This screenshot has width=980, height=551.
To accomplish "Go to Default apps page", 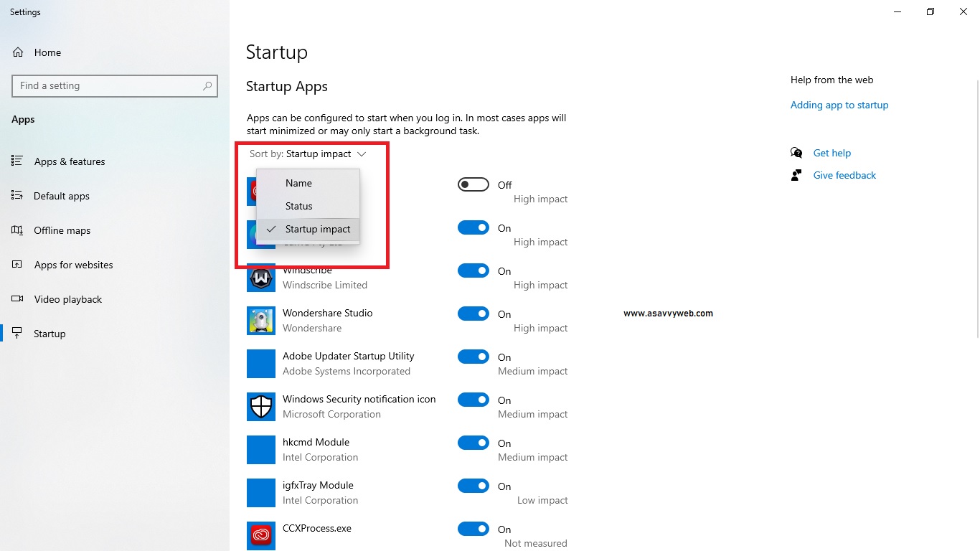I will pos(61,196).
